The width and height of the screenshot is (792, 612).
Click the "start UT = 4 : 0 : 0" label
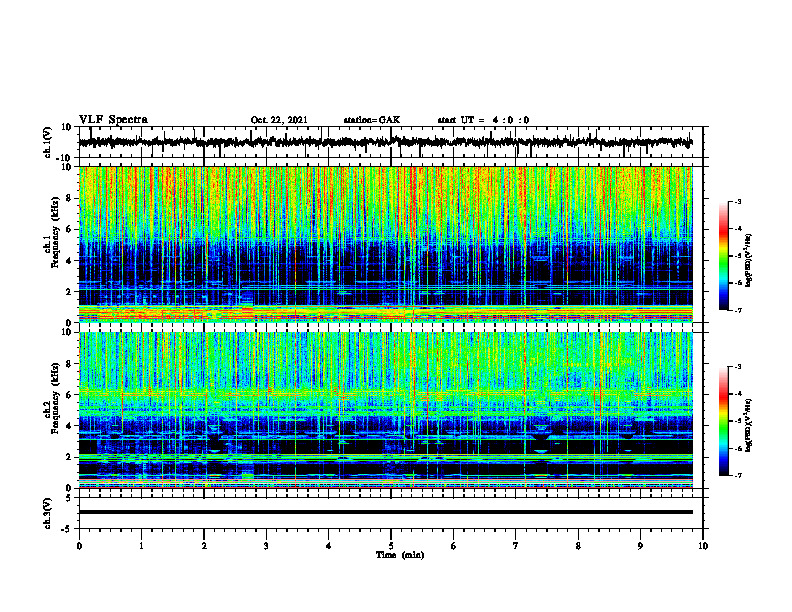point(483,120)
